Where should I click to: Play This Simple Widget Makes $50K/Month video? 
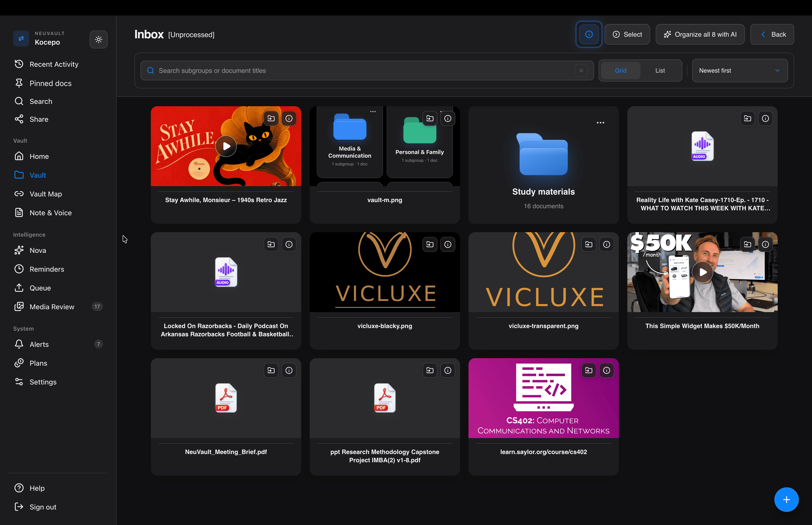[x=702, y=272]
